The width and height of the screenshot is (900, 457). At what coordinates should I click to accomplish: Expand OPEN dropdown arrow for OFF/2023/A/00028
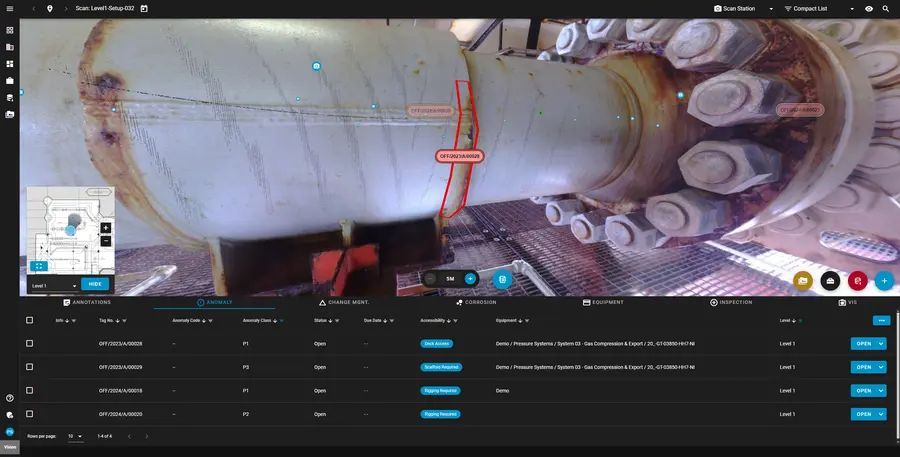point(881,343)
